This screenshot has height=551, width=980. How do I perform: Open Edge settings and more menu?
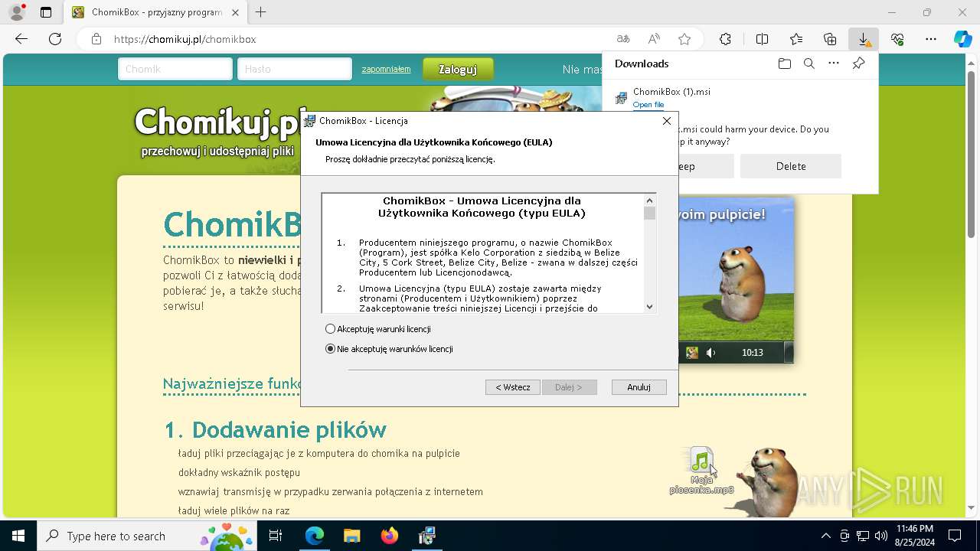(x=931, y=39)
